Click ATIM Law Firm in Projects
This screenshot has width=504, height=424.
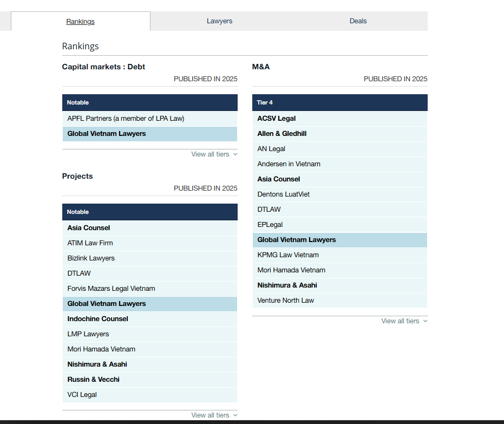90,243
